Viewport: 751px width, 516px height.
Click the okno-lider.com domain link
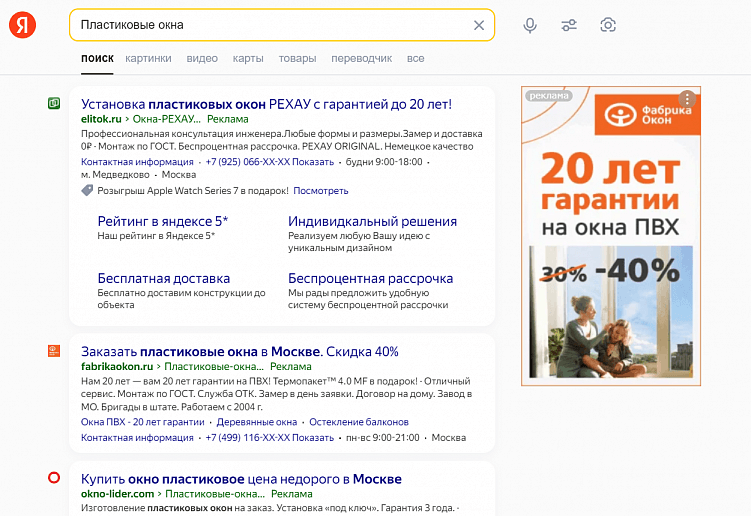tap(117, 494)
